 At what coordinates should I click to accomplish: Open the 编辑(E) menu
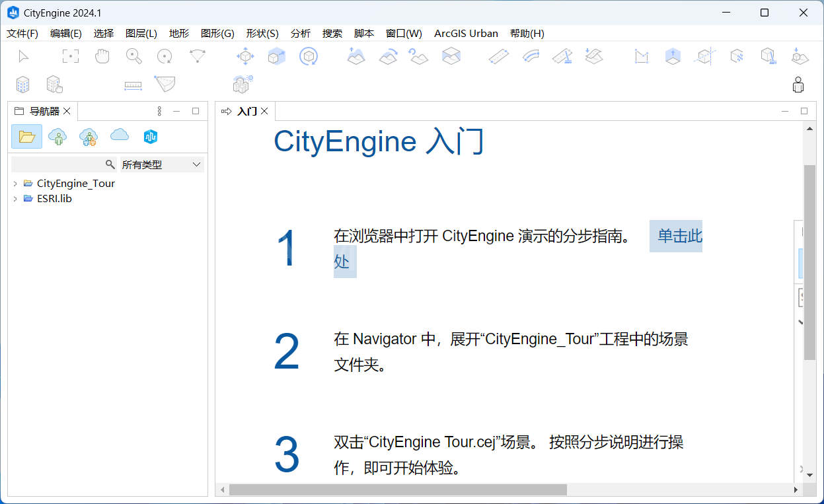tap(66, 34)
